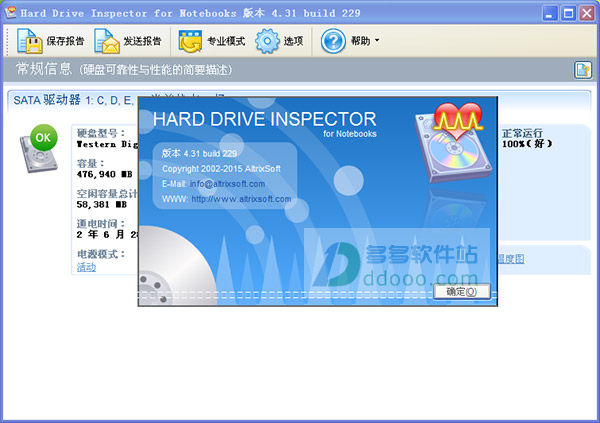Minimize the Hard Drive Inspector window

(x=550, y=13)
